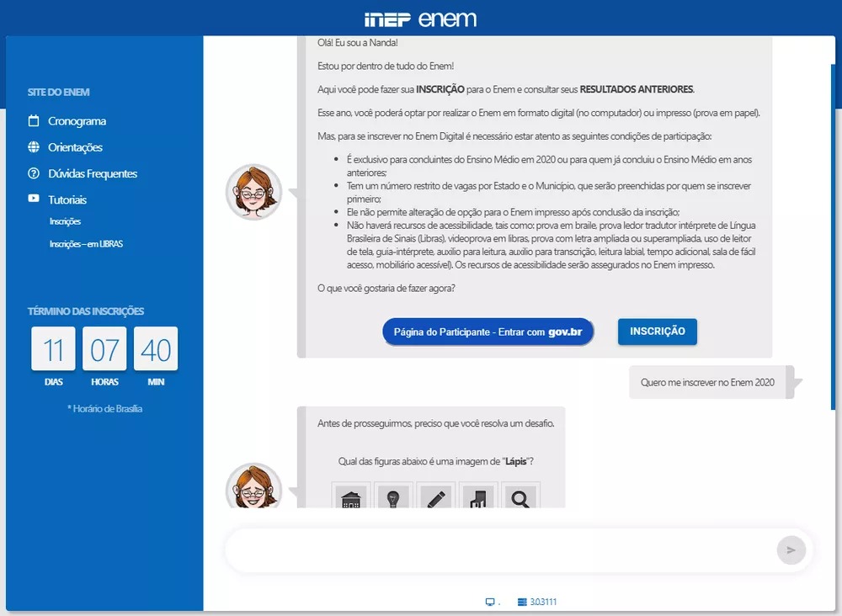Select the bar chart image in the challenge
The image size is (842, 616).
click(x=478, y=497)
